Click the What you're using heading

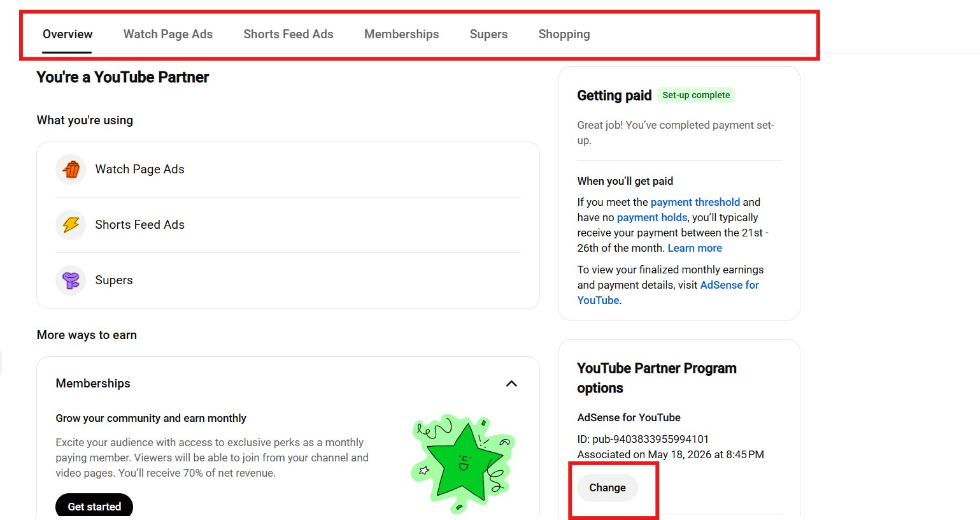[85, 120]
